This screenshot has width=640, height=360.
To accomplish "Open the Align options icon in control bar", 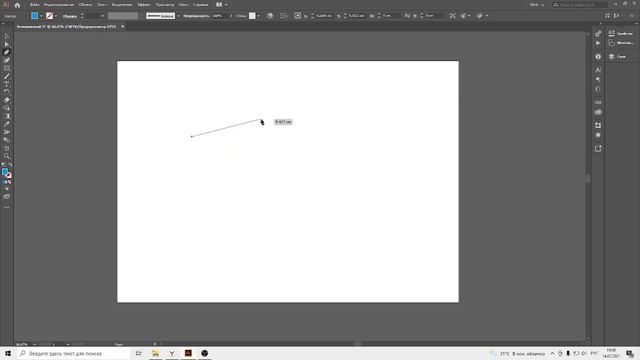I will (284, 16).
